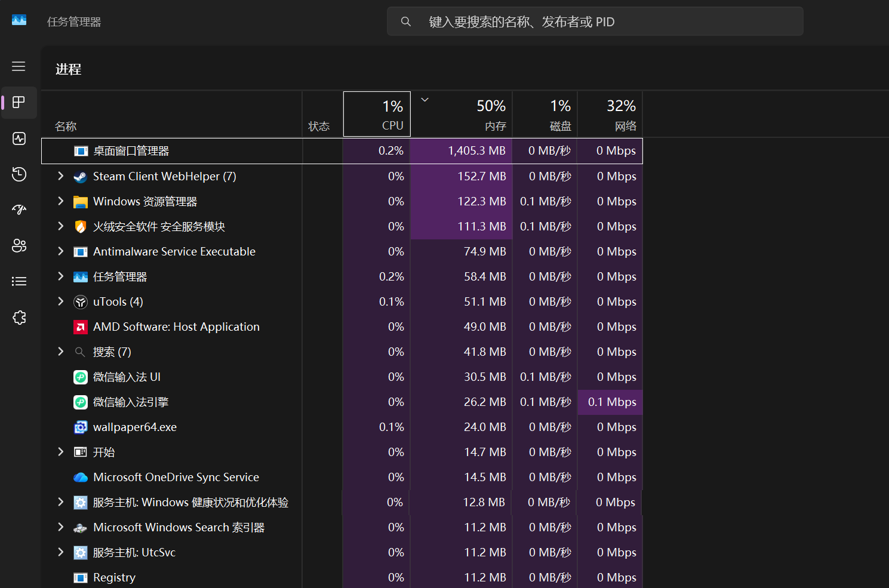Viewport: 889px width, 588px height.
Task: Click the 1,405.3 MB memory cell
Action: pyautogui.click(x=462, y=151)
